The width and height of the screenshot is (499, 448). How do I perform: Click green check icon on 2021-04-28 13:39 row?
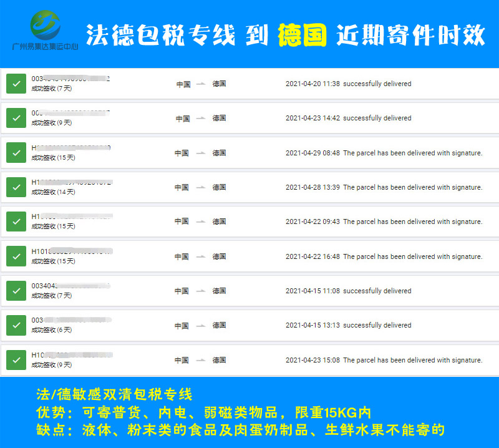click(16, 187)
